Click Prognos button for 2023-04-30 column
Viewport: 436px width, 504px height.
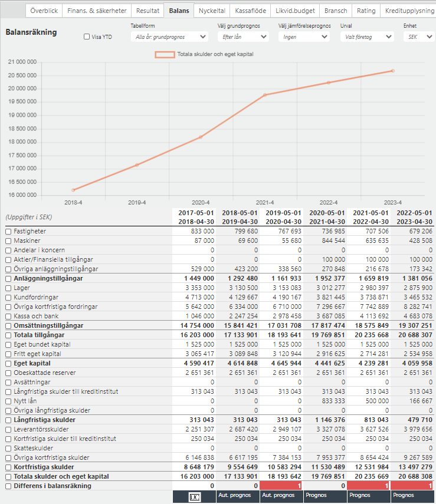[412, 496]
